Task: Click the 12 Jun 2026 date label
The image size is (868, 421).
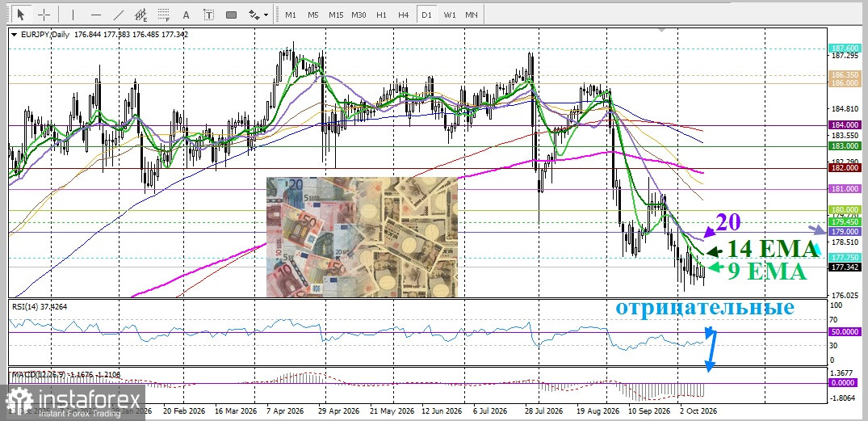Action: click(442, 411)
